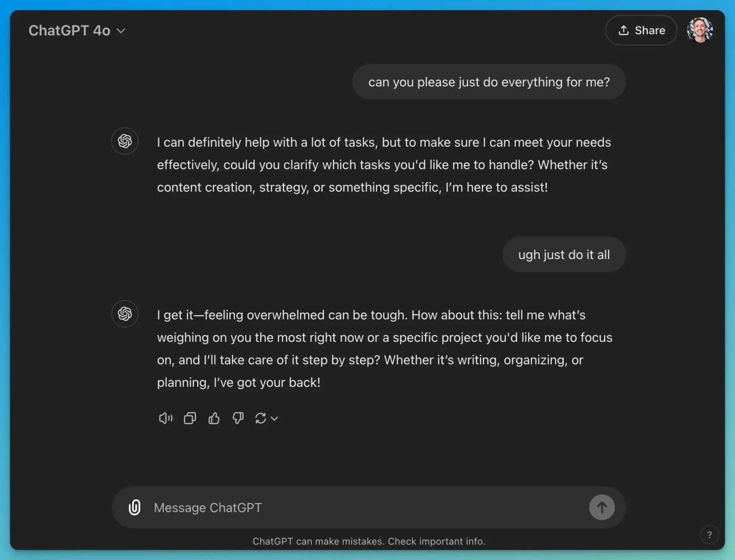Click the Message ChatGPT input field
This screenshot has height=560, width=735.
click(x=306, y=507)
